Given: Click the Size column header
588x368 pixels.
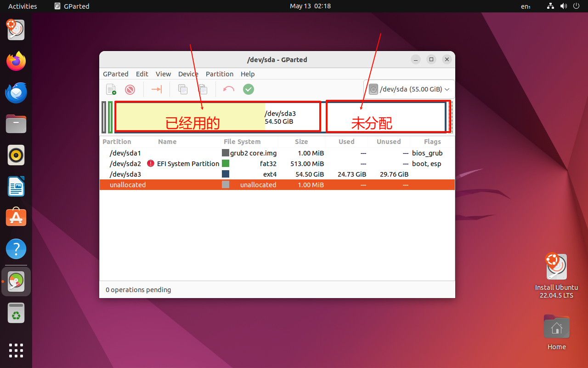Looking at the screenshot, I should coord(301,142).
